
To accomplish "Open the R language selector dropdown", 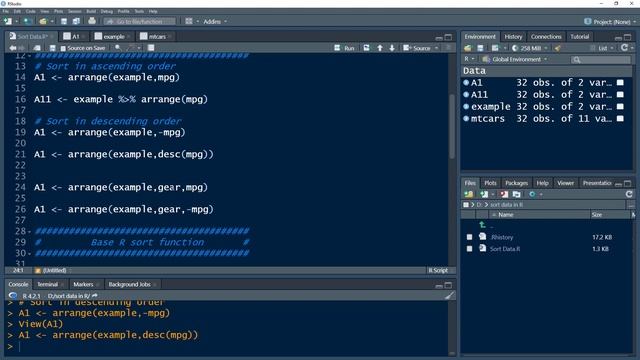I will tap(469, 59).
